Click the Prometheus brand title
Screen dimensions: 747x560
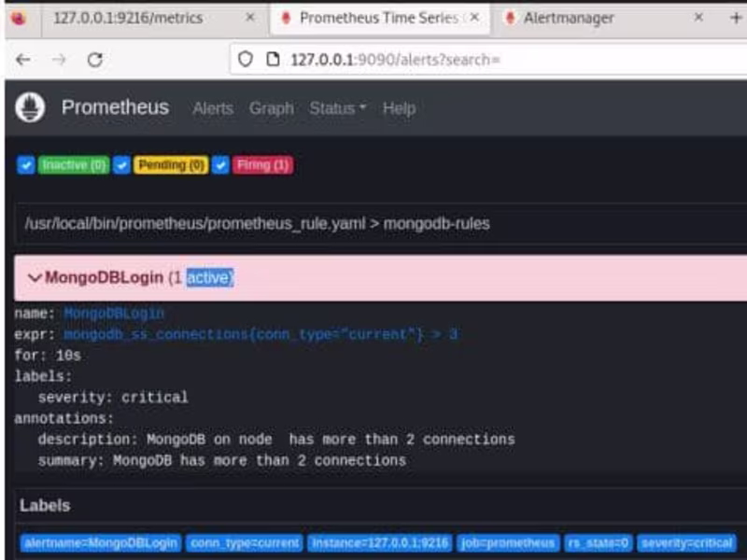[x=115, y=107]
